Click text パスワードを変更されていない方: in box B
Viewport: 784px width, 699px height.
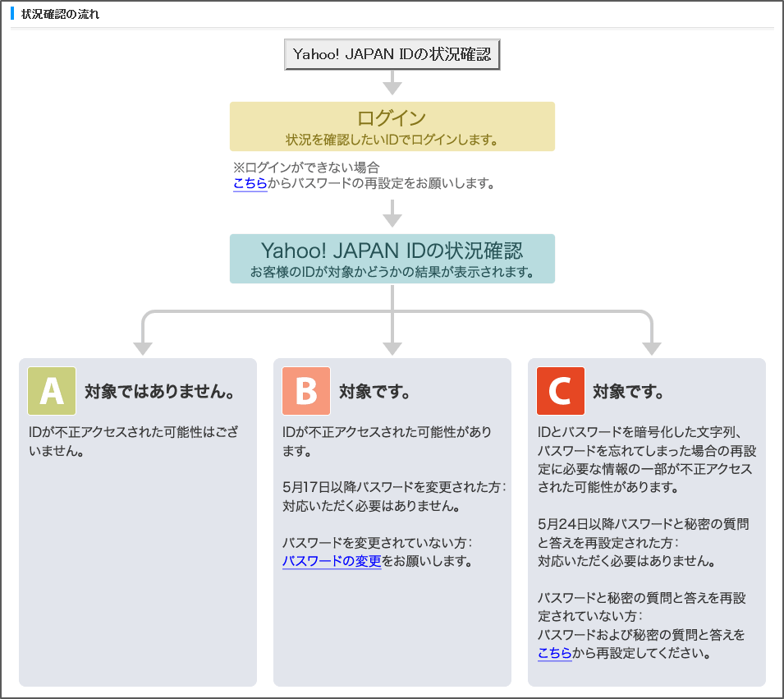coord(377,542)
